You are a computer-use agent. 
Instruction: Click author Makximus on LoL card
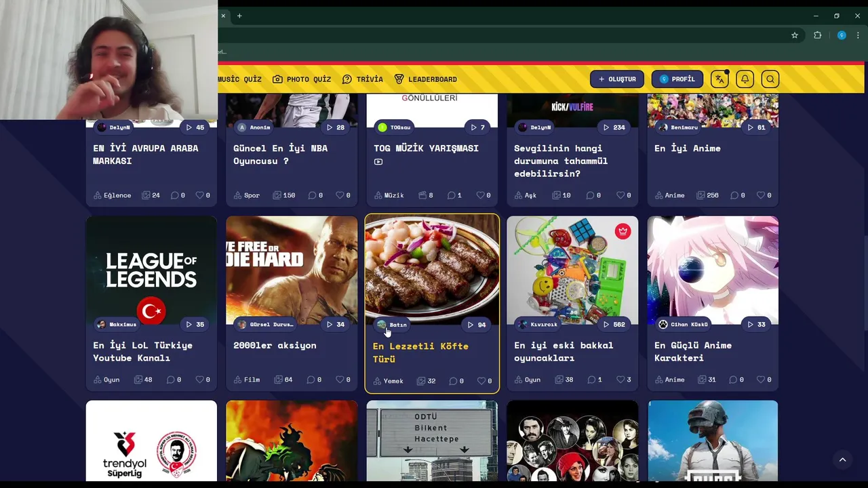[117, 325]
